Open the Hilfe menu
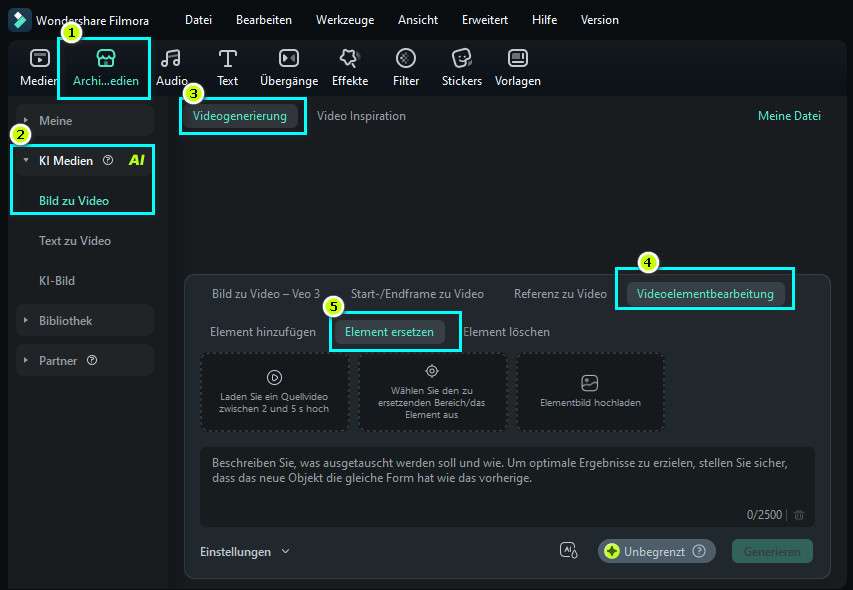Viewport: 853px width, 590px height. (x=544, y=20)
